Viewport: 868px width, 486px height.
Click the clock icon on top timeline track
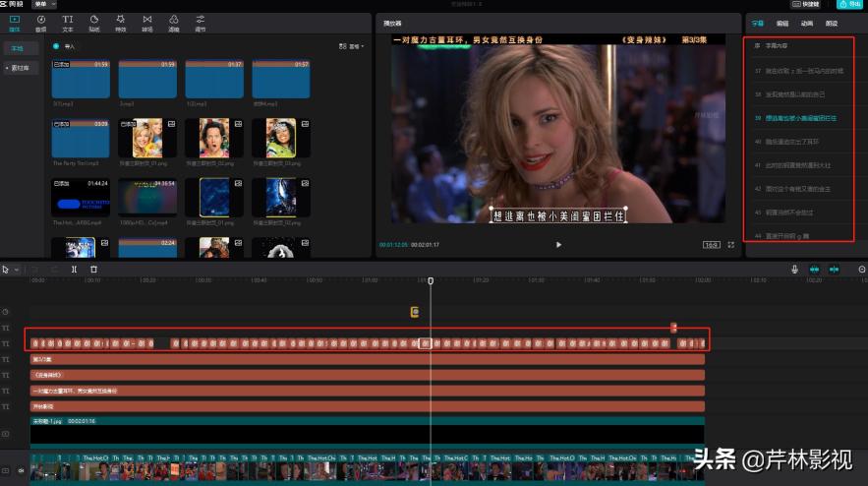click(6, 312)
